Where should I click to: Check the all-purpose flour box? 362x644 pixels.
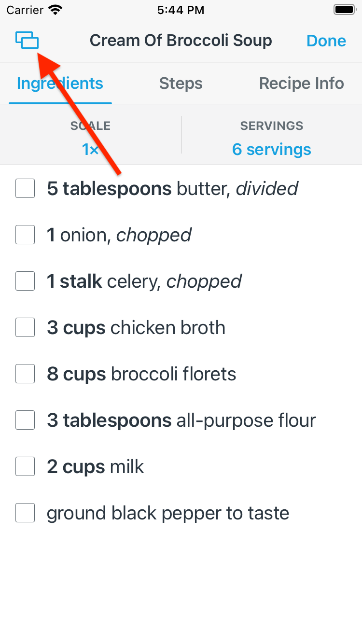point(25,420)
